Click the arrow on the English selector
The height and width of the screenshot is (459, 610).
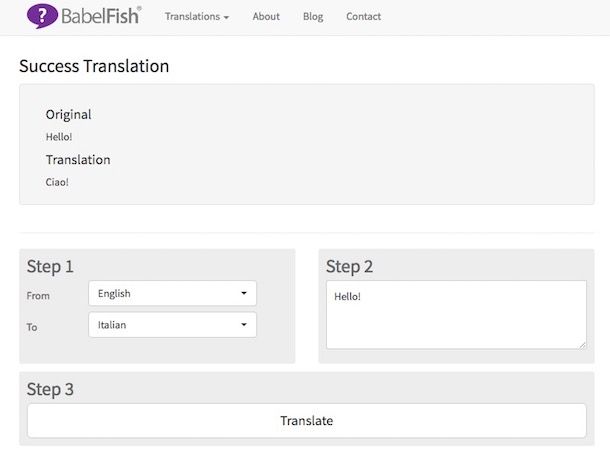[x=244, y=294]
